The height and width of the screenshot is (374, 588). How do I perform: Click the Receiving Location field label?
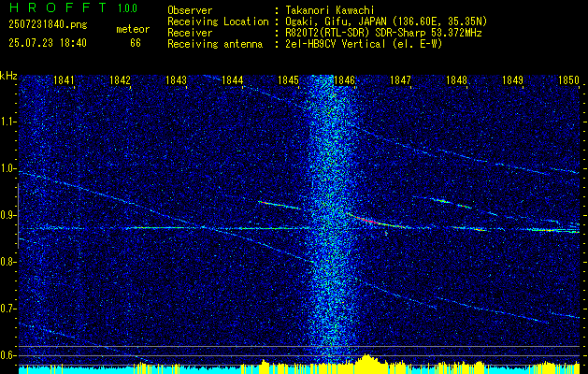tap(218, 22)
